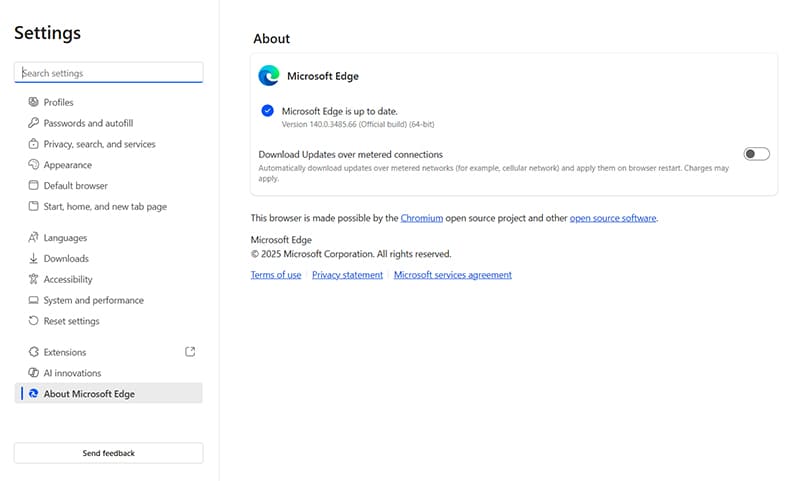800x481 pixels.
Task: Open Default browser settings
Action: coord(109,186)
